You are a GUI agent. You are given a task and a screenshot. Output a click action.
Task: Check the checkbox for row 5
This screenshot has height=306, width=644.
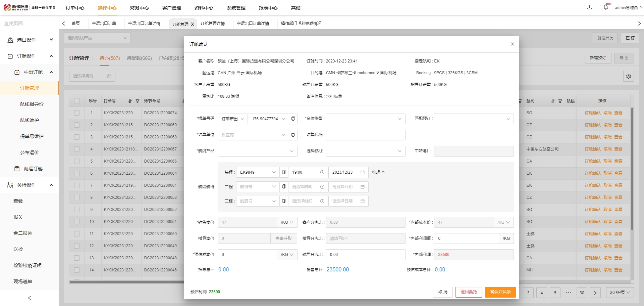pos(77,161)
